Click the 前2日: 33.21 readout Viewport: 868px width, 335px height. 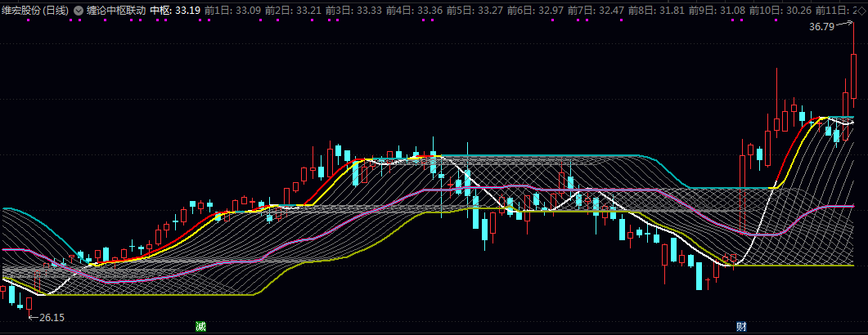(x=294, y=10)
